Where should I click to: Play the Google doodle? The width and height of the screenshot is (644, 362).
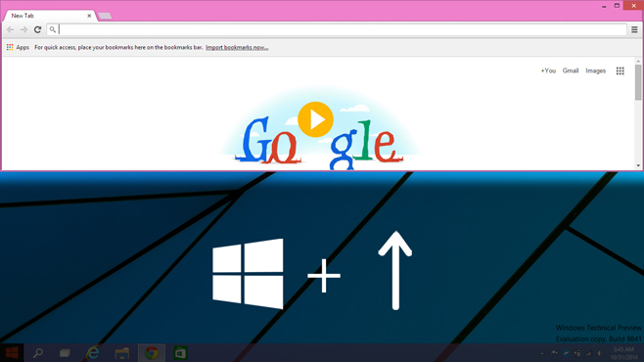(315, 119)
